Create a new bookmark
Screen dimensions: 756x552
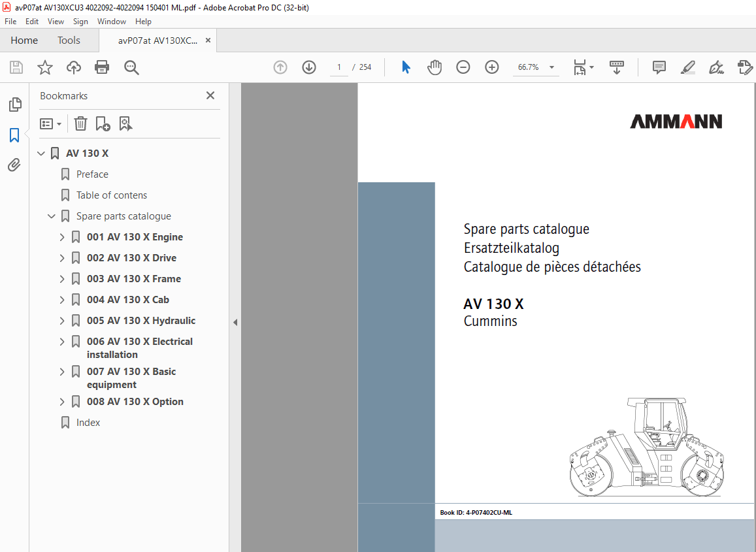103,123
